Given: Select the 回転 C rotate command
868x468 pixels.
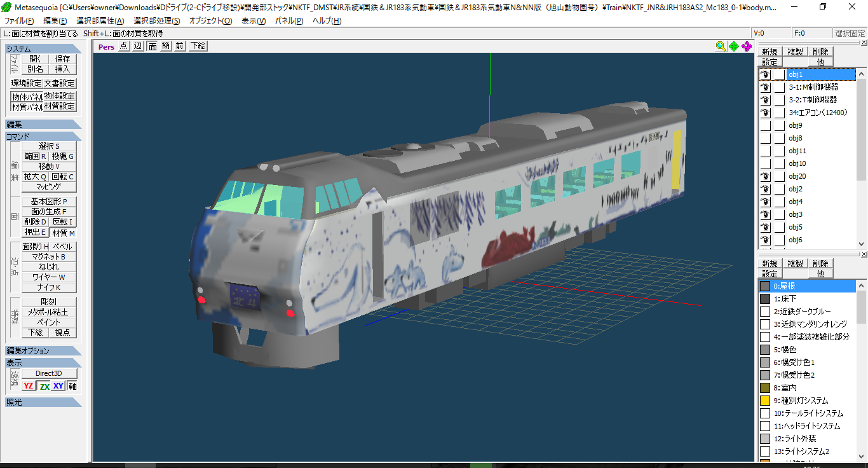Looking at the screenshot, I should [63, 177].
